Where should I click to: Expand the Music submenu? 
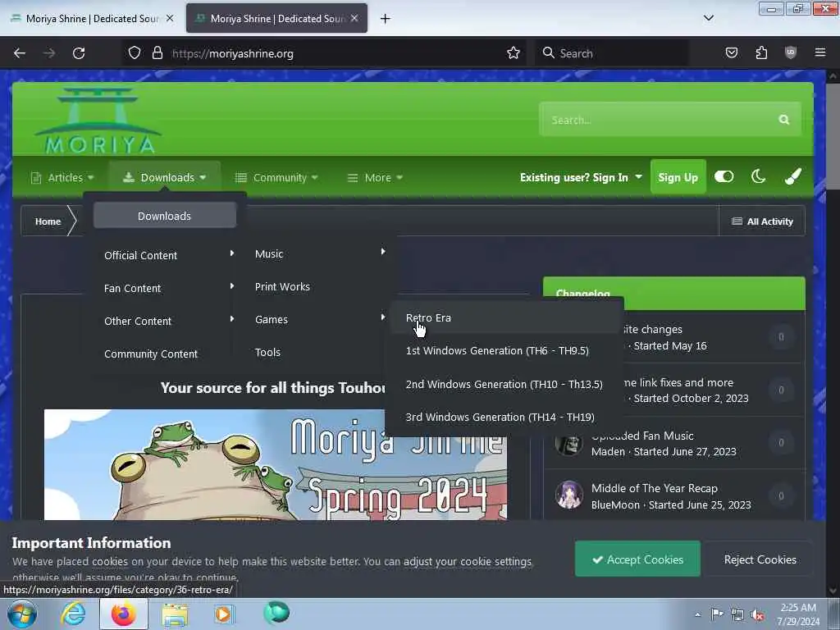coord(320,253)
